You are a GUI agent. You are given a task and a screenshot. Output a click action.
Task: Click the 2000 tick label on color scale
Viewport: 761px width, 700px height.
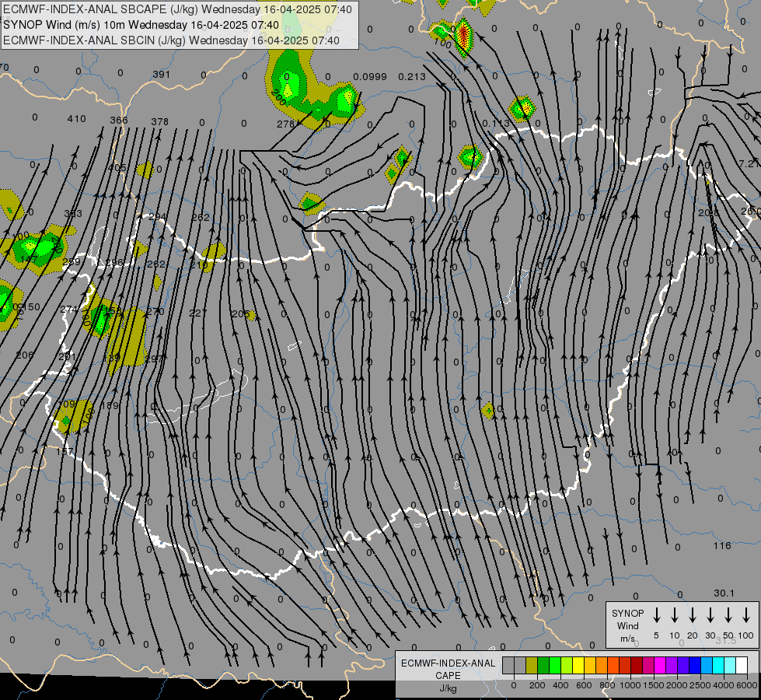(677, 685)
